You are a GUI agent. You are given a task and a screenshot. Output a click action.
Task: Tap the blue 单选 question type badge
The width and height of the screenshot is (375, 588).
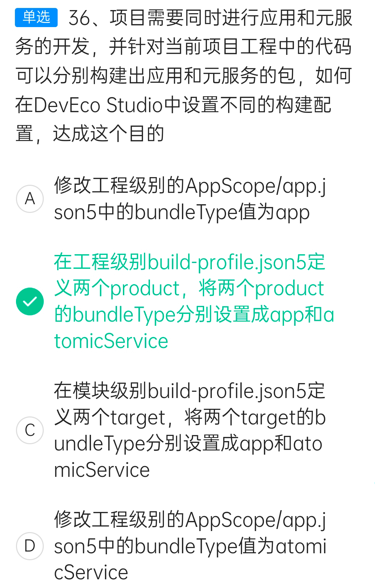(36, 17)
